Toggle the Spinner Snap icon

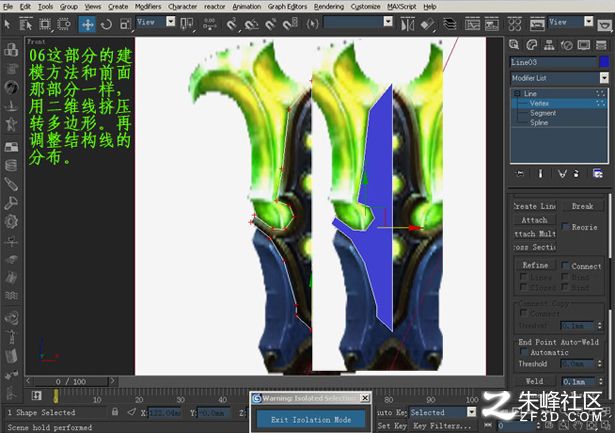[290, 24]
